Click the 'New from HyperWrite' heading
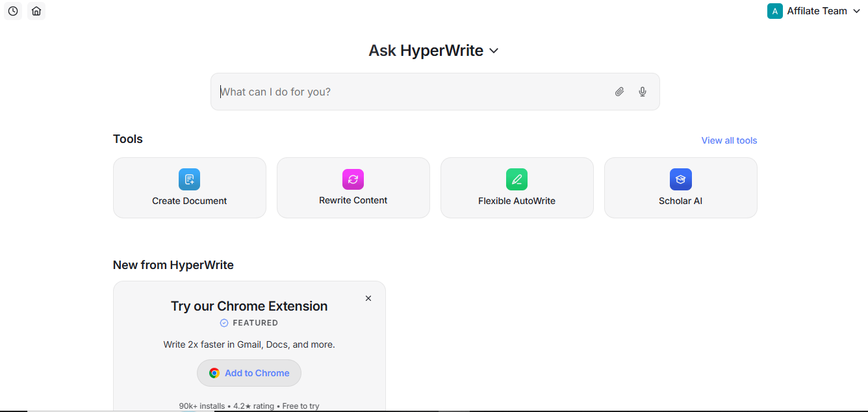 pos(173,265)
